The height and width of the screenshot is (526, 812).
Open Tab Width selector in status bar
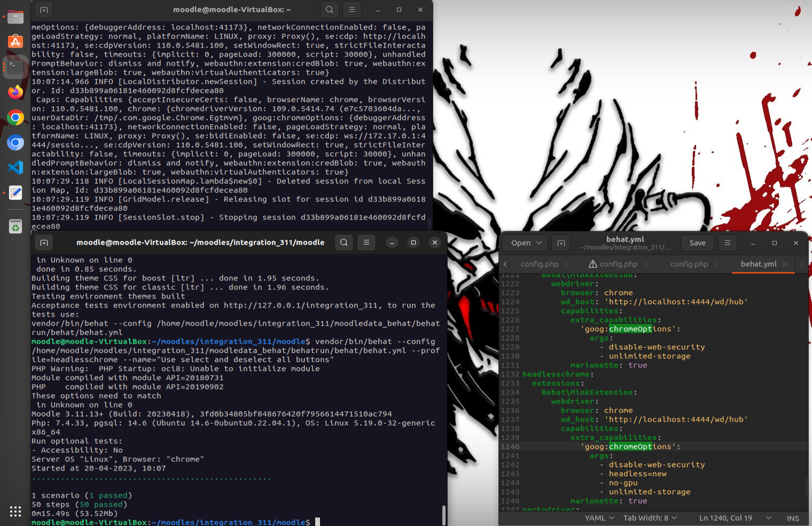(650, 518)
